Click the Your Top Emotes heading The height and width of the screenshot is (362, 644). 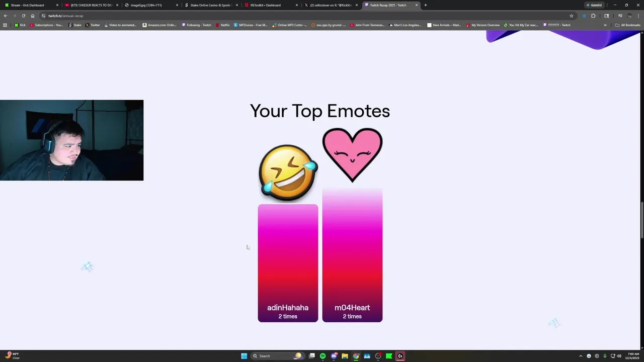320,111
